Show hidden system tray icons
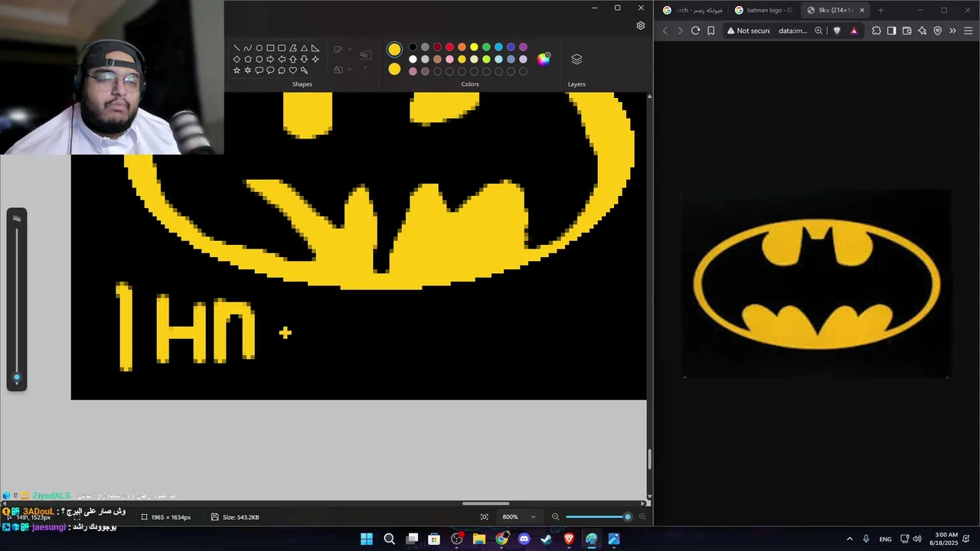The image size is (980, 551). click(849, 539)
